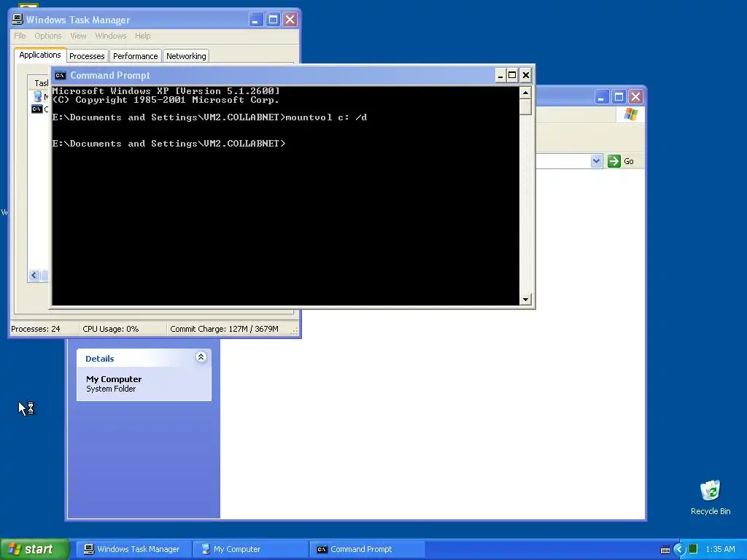This screenshot has width=747, height=560.
Task: Close the Windows Task Manager window
Action: pos(290,20)
